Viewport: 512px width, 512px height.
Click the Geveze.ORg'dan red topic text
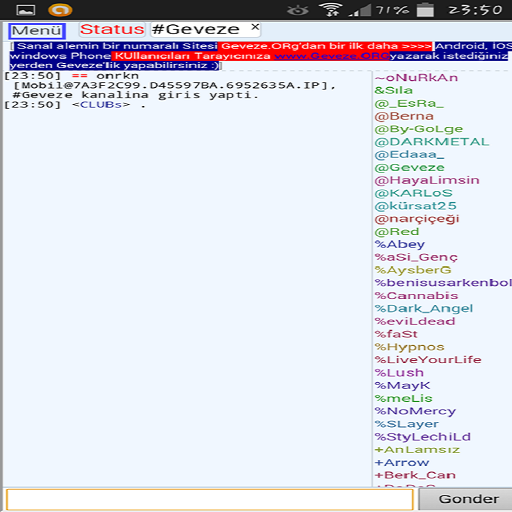click(x=325, y=46)
